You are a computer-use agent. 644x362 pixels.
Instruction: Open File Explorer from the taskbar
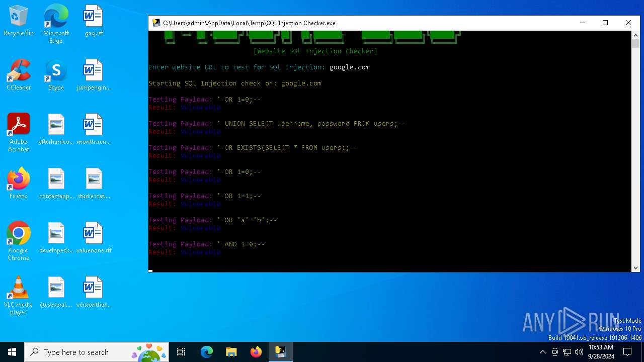click(231, 352)
